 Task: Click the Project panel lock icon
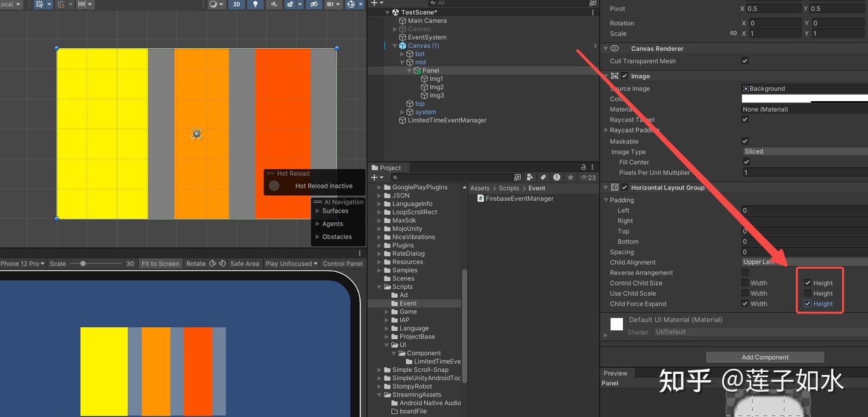pyautogui.click(x=583, y=168)
